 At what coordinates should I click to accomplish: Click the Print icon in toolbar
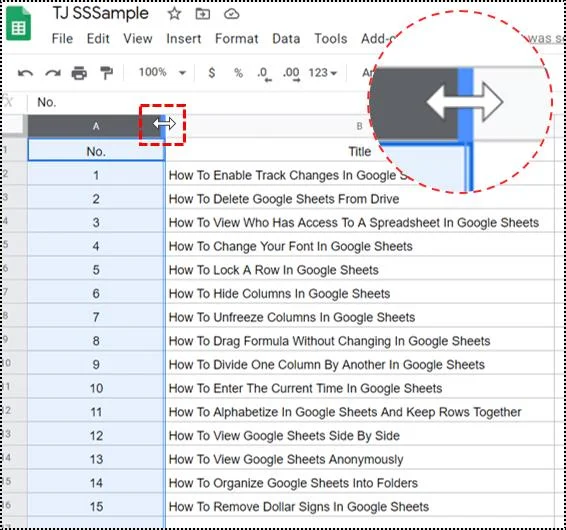pyautogui.click(x=79, y=73)
